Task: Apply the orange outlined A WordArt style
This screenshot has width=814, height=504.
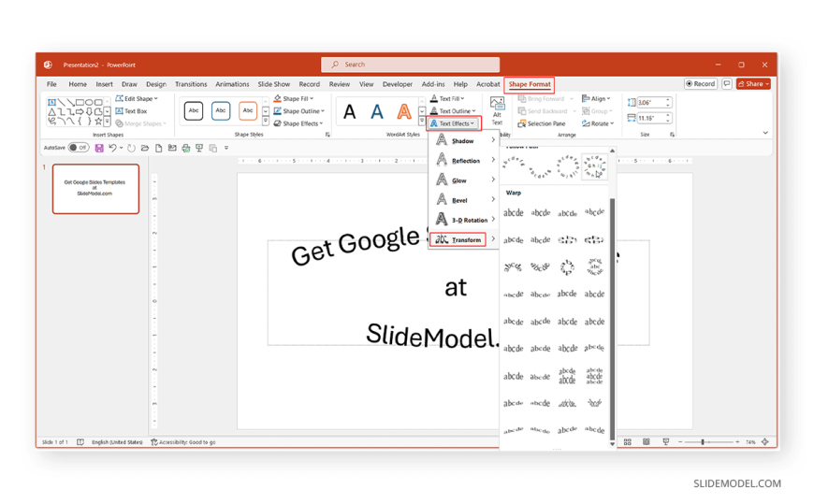Action: [404, 111]
